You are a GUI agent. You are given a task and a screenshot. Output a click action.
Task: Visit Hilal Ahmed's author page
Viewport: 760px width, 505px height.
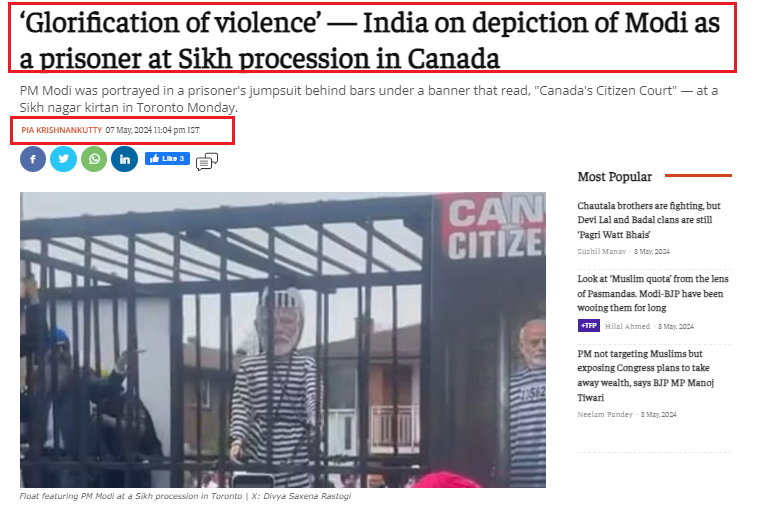click(x=627, y=326)
